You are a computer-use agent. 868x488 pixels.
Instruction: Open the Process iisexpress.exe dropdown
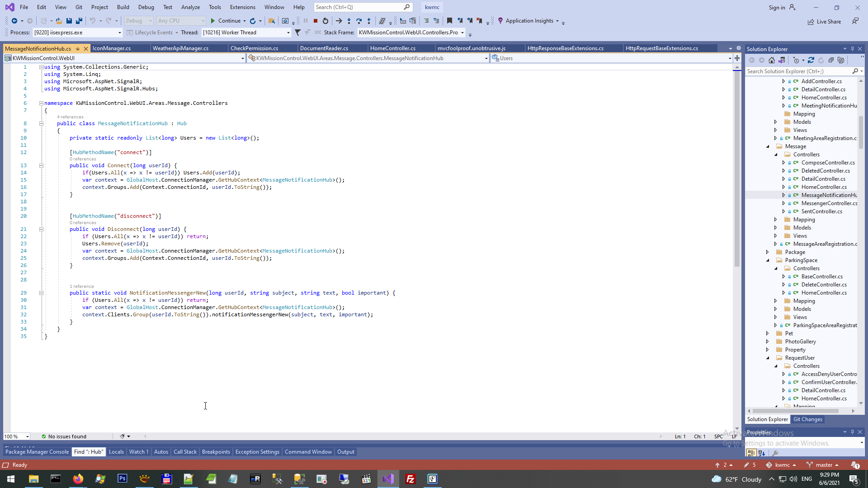tap(120, 33)
